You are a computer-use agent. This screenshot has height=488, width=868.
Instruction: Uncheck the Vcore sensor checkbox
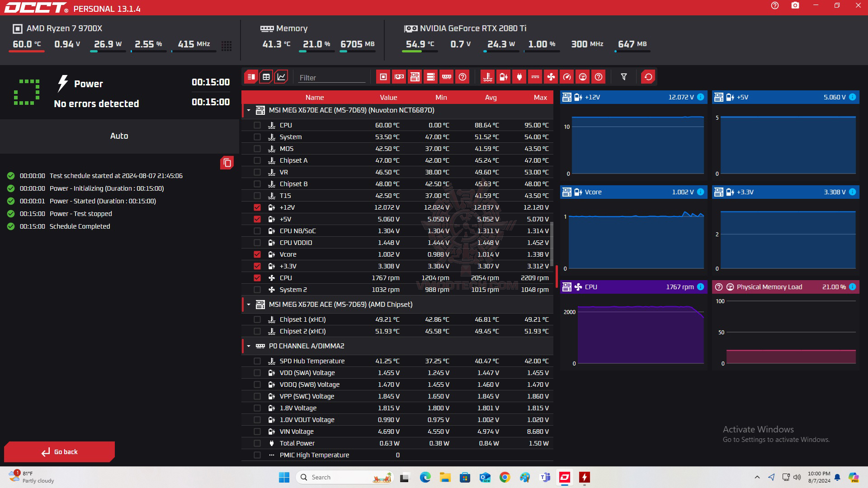(x=257, y=254)
